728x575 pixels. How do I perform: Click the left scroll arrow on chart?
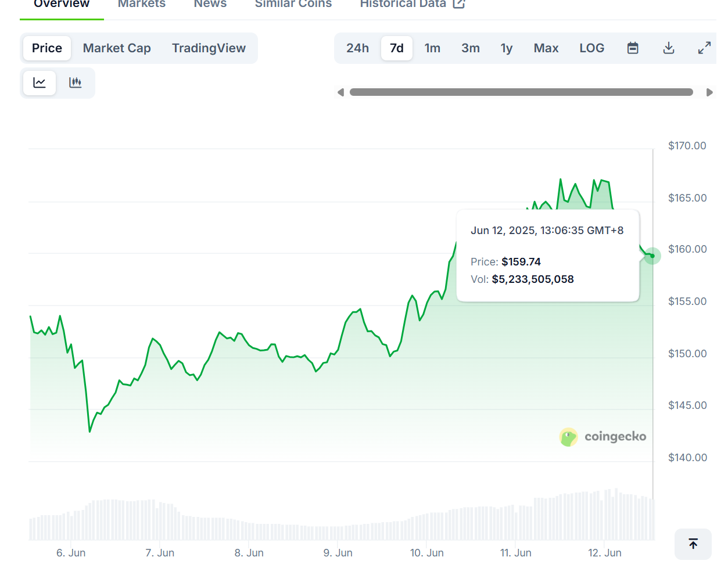click(x=341, y=92)
